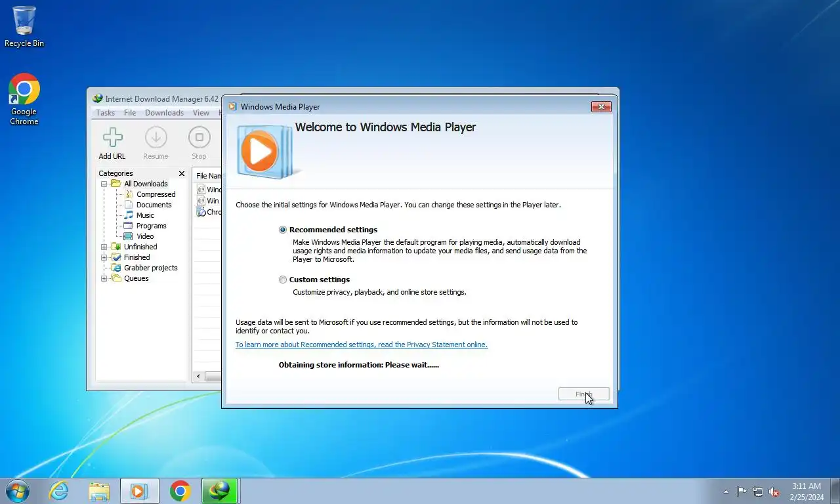Viewport: 840px width, 504px height.
Task: Click the Add URL toolbar icon
Action: (x=112, y=144)
